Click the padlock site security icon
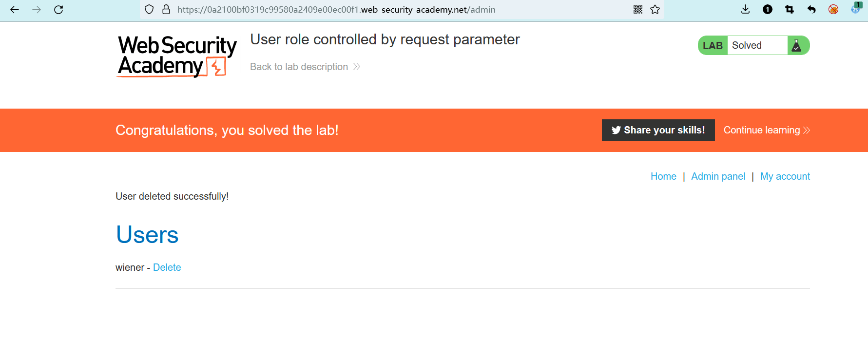 pyautogui.click(x=166, y=10)
